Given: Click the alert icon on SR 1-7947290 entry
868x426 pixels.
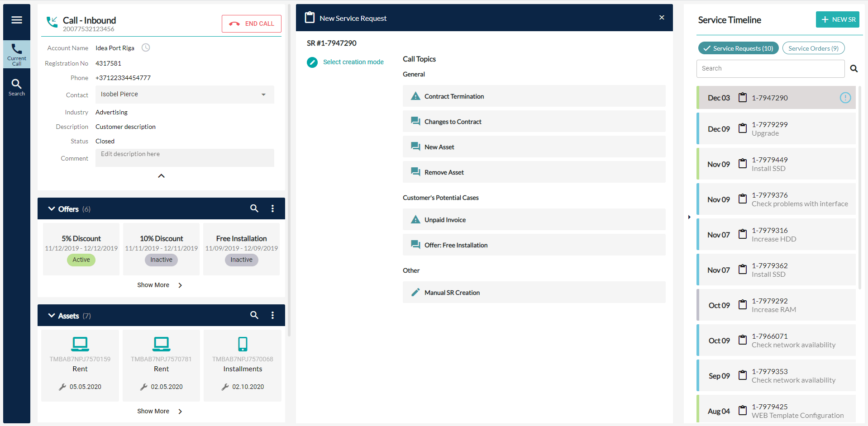Looking at the screenshot, I should click(845, 97).
